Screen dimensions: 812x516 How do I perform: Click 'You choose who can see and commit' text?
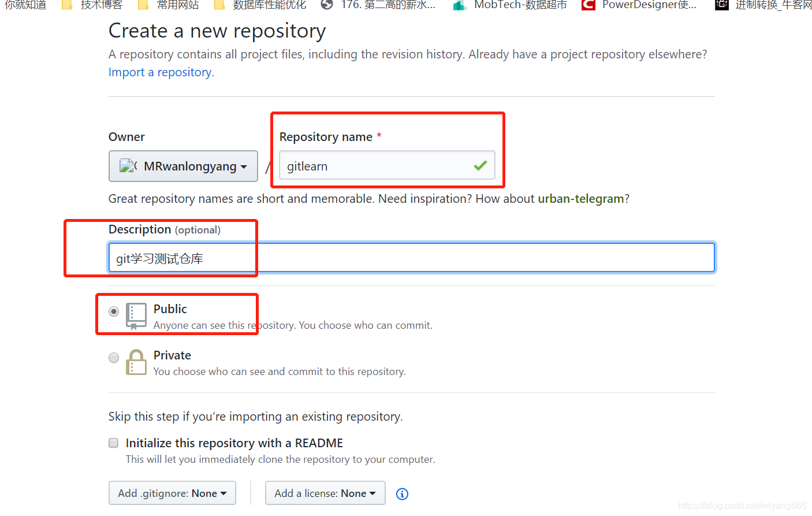pyautogui.click(x=280, y=372)
